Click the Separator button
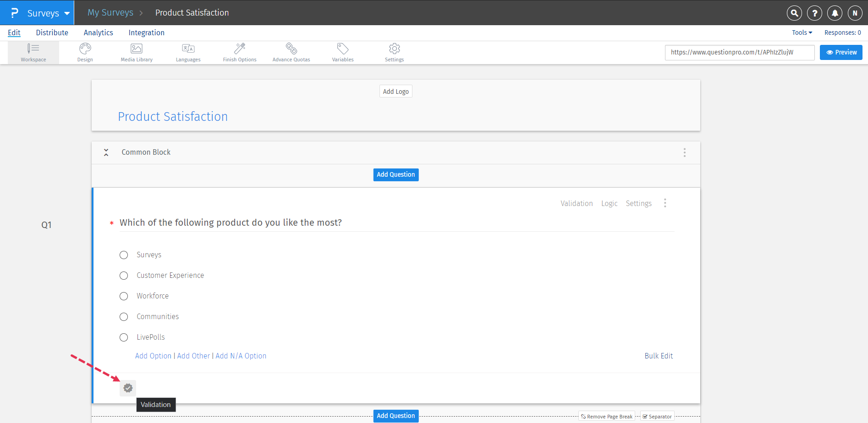The image size is (868, 423). [x=657, y=417]
